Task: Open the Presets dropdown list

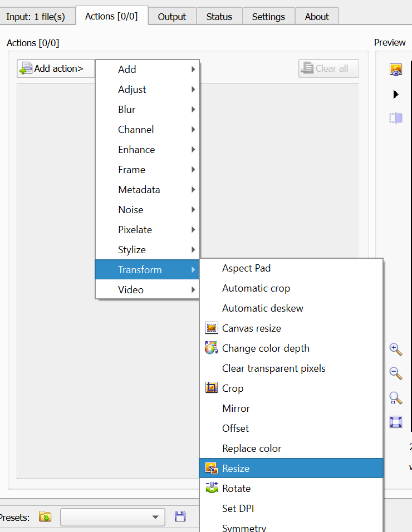Action: [x=155, y=517]
